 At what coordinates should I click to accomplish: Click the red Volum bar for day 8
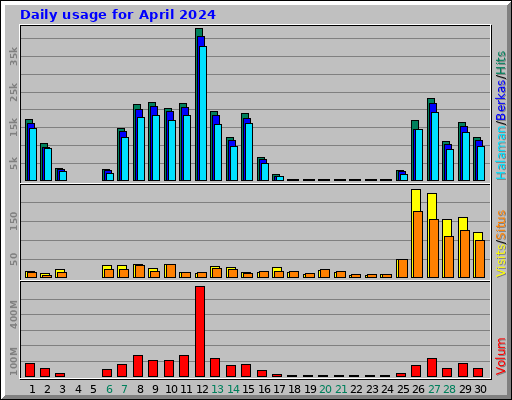[x=138, y=366]
